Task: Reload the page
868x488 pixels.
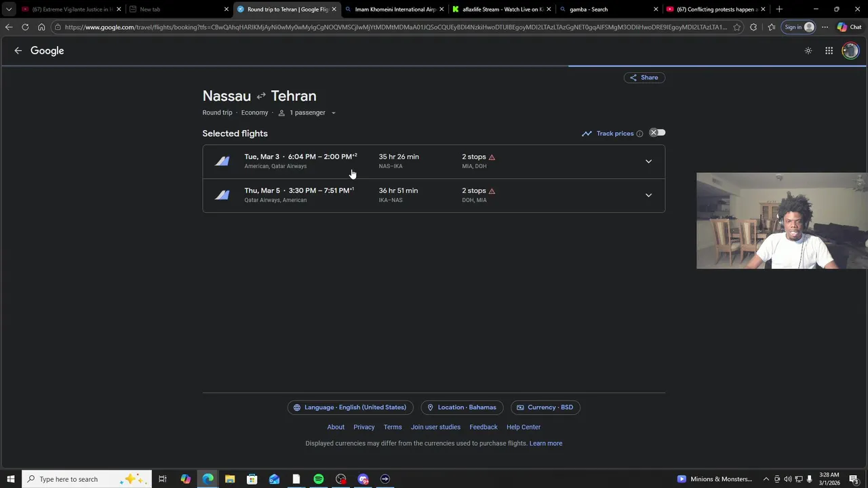Action: [25, 27]
